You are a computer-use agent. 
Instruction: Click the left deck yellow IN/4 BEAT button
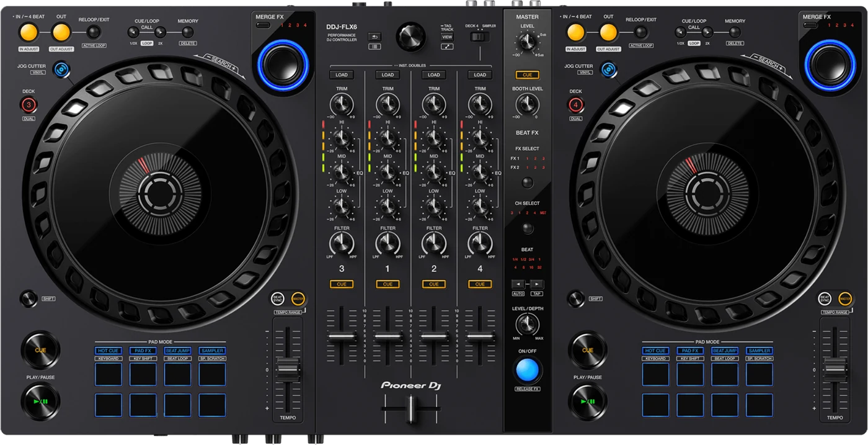tap(29, 32)
